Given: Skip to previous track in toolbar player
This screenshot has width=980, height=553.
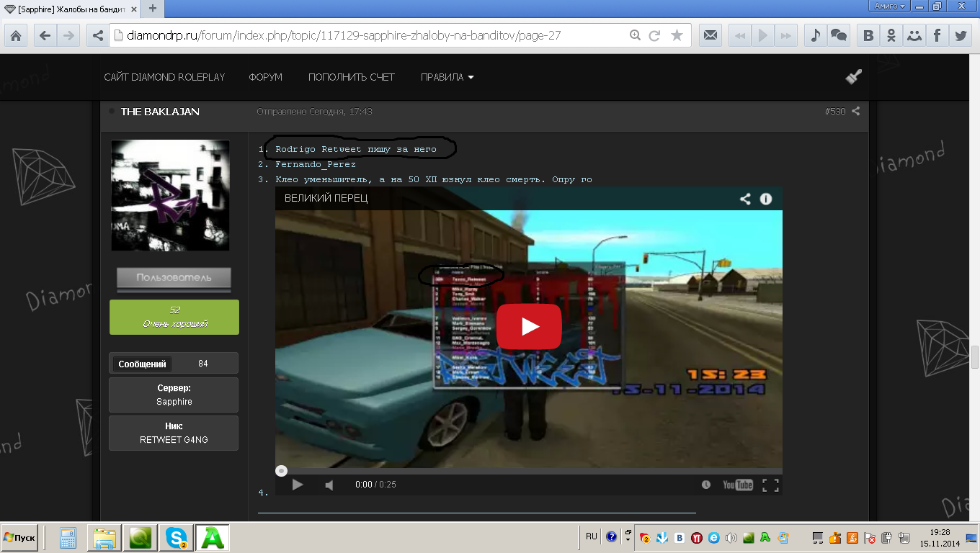Looking at the screenshot, I should pyautogui.click(x=739, y=35).
